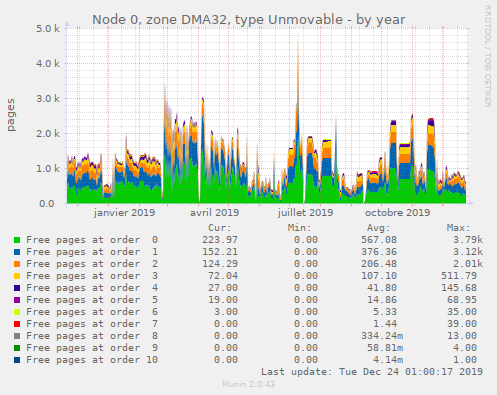Click max value 2.01k for order 2
Image resolution: width=497 pixels, height=395 pixels.
468,264
